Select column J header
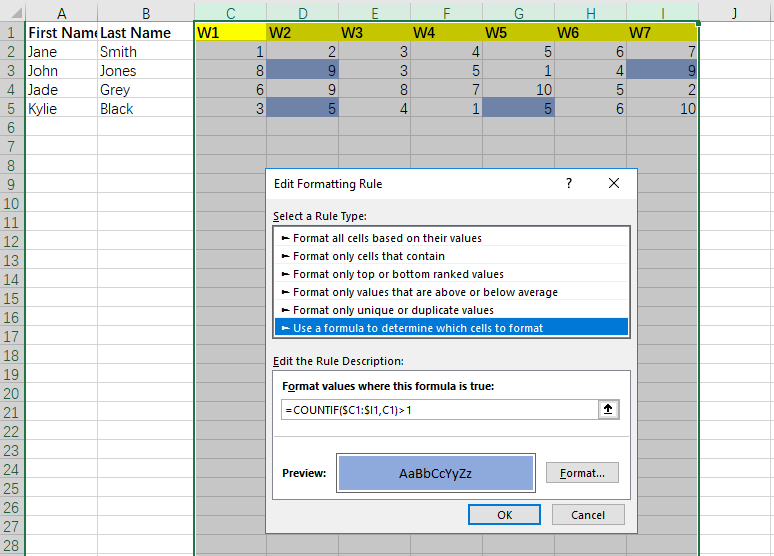 coord(735,12)
